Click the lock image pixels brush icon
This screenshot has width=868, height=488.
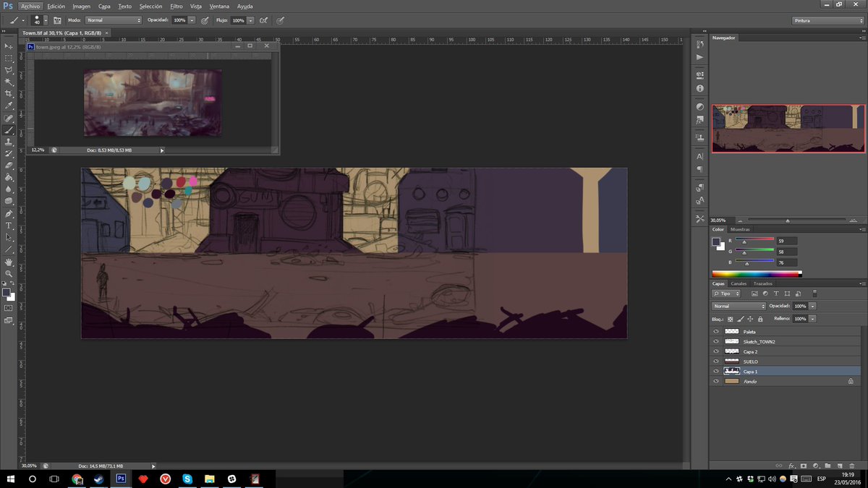pyautogui.click(x=741, y=318)
